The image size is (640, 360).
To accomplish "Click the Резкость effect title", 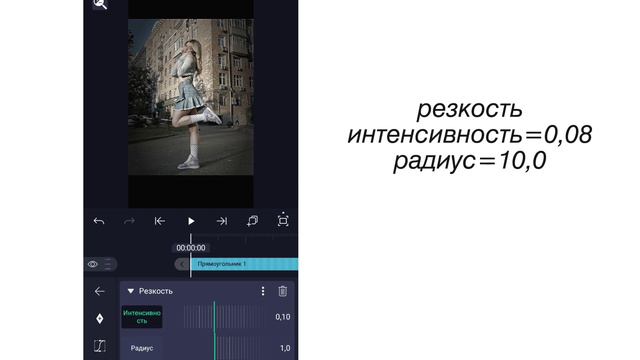I will (156, 291).
